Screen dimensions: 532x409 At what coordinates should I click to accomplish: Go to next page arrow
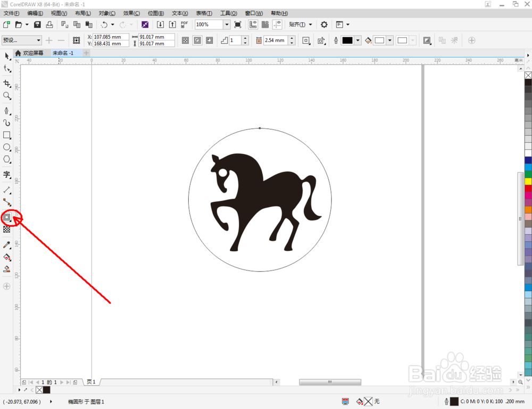point(61,382)
